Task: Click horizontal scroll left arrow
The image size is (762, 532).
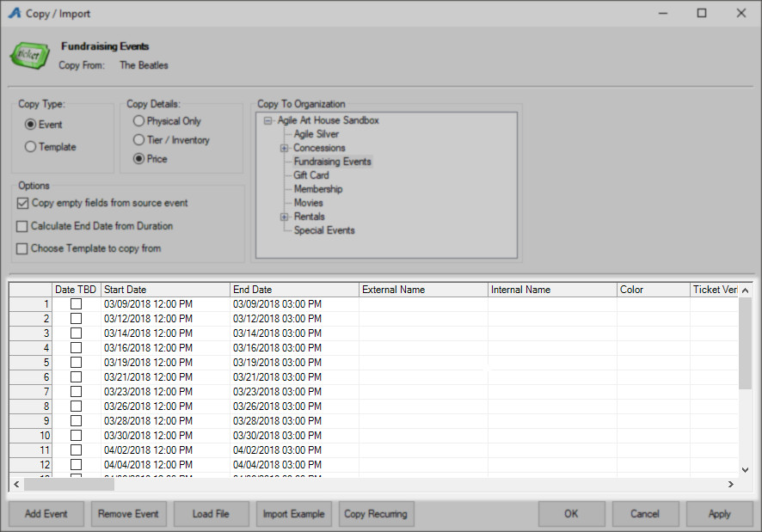Action: (x=16, y=485)
